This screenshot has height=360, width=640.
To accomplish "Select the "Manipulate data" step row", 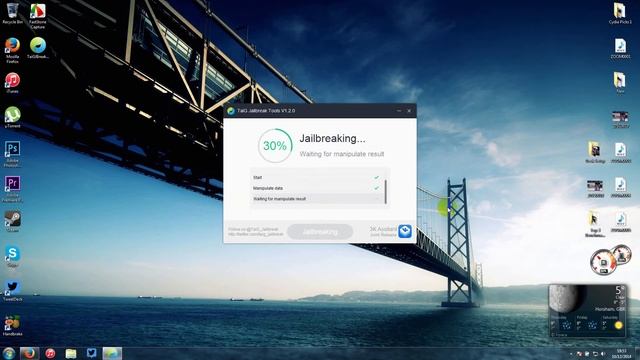I will pos(316,188).
